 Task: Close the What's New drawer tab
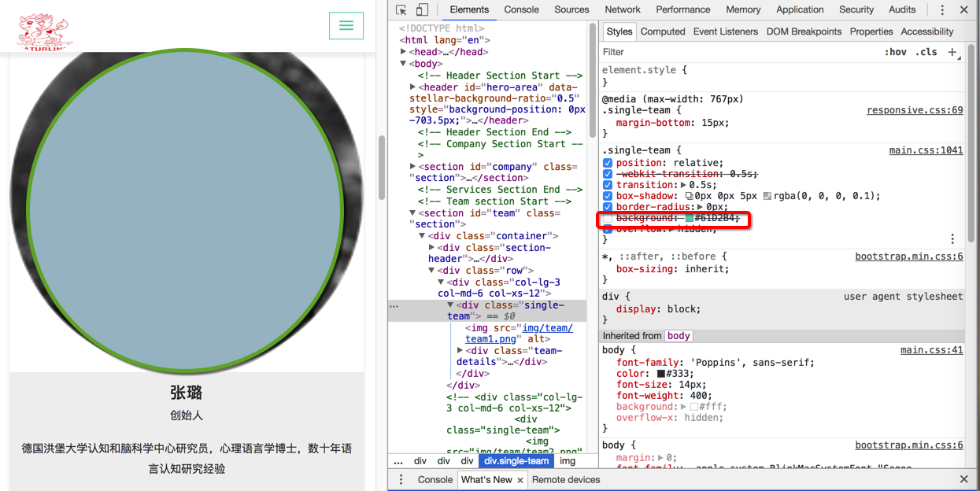tap(520, 480)
